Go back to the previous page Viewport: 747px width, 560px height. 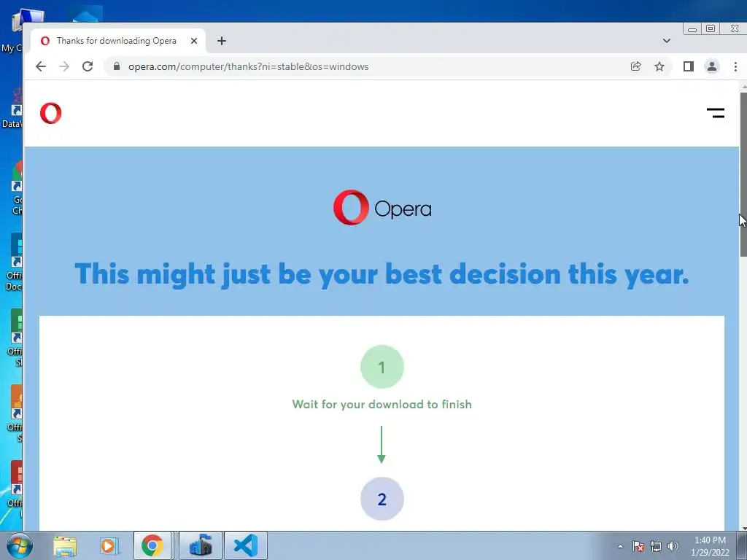(x=41, y=66)
